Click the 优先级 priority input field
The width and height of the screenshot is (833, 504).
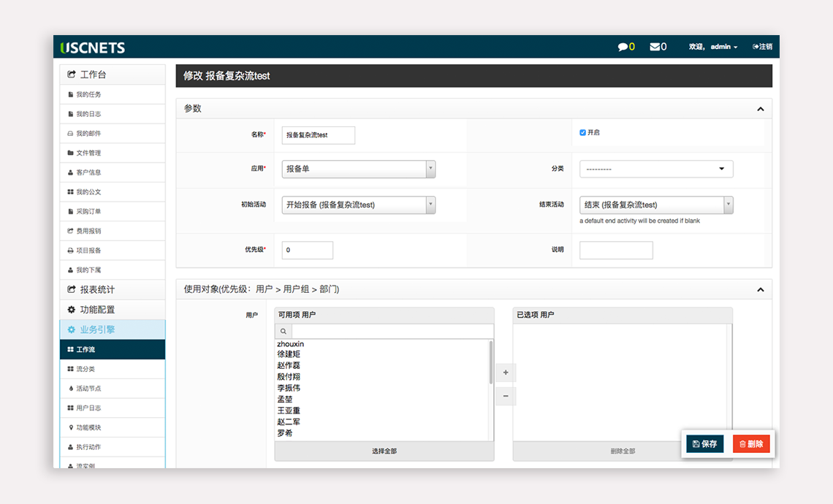[x=307, y=250]
